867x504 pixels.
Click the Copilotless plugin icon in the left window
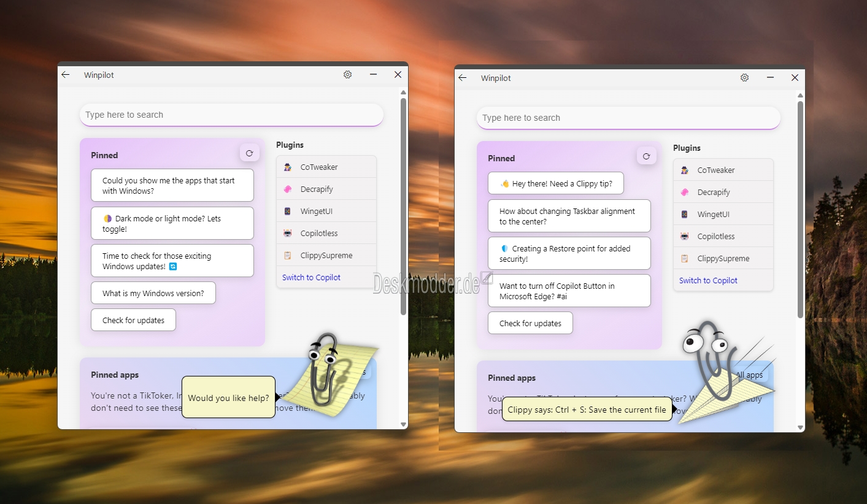click(x=287, y=234)
